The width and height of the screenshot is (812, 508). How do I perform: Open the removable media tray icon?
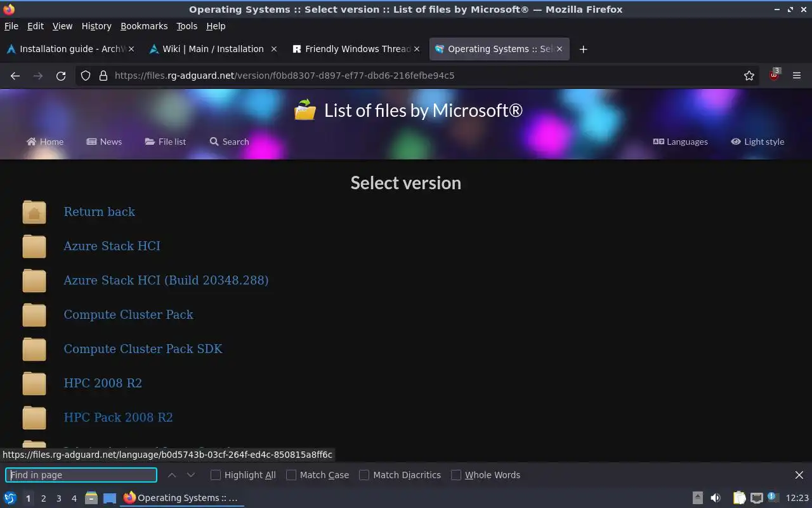(698, 498)
